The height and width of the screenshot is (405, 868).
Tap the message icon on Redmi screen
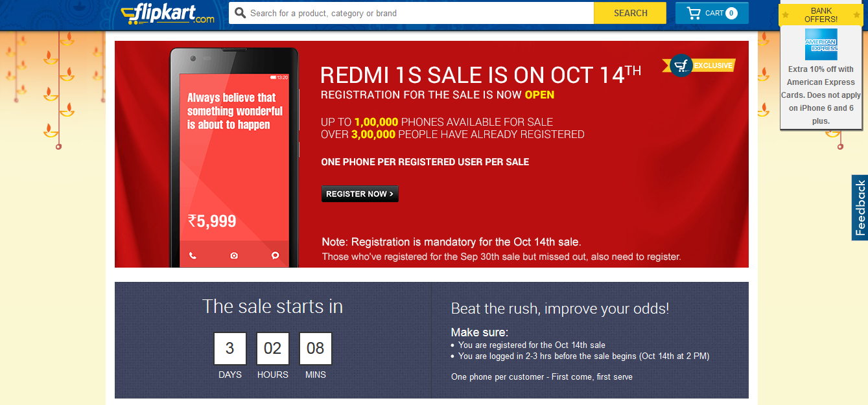(x=276, y=255)
